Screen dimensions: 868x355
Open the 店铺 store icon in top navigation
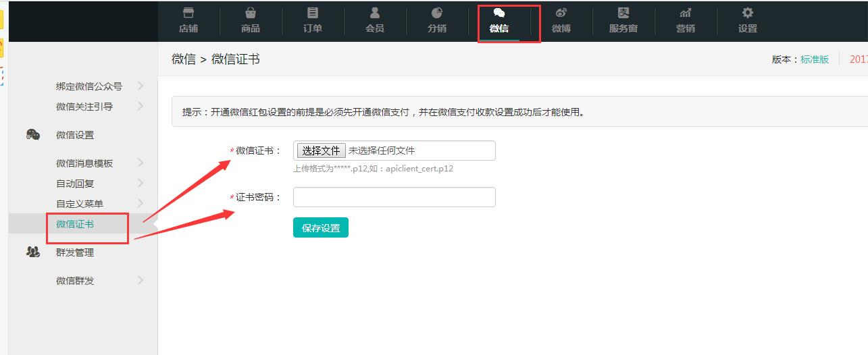[188, 13]
